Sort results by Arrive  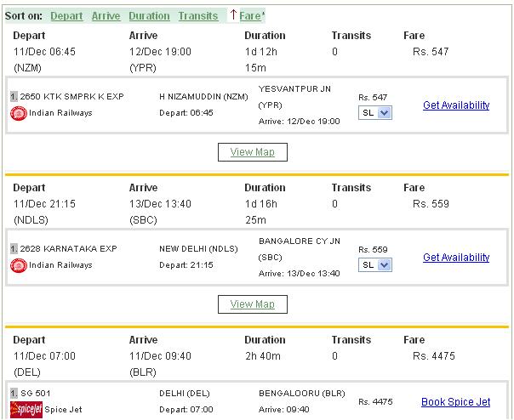[106, 16]
